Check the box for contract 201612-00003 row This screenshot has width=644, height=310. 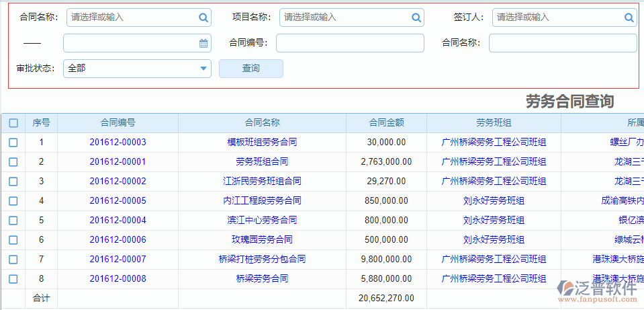[x=13, y=143]
